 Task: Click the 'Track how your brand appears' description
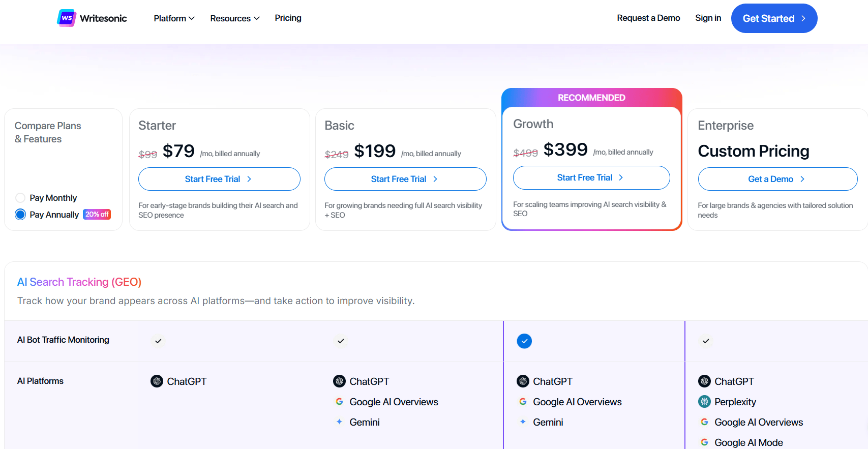[216, 301]
